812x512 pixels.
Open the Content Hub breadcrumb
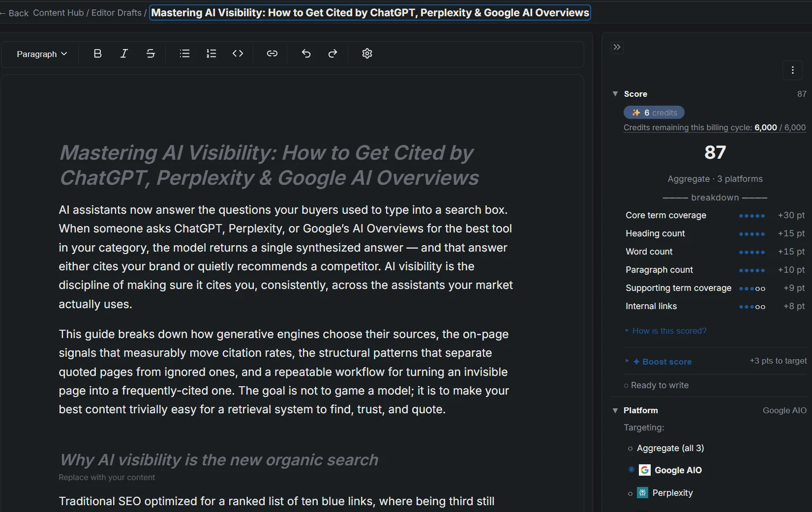point(59,13)
